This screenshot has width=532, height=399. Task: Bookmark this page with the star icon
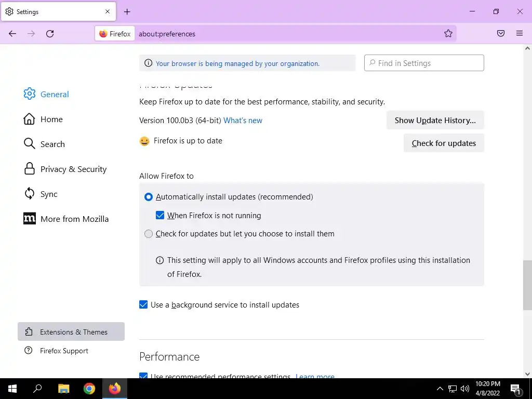(x=448, y=33)
